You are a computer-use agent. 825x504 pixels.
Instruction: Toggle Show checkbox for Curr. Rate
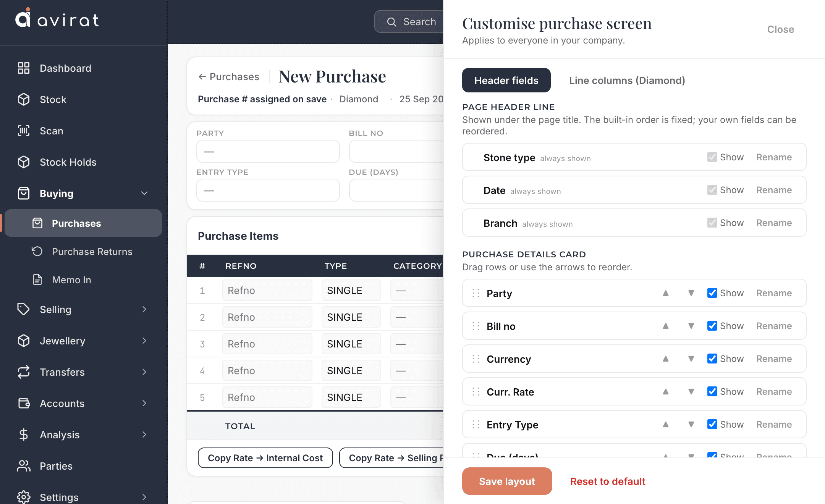(x=712, y=391)
